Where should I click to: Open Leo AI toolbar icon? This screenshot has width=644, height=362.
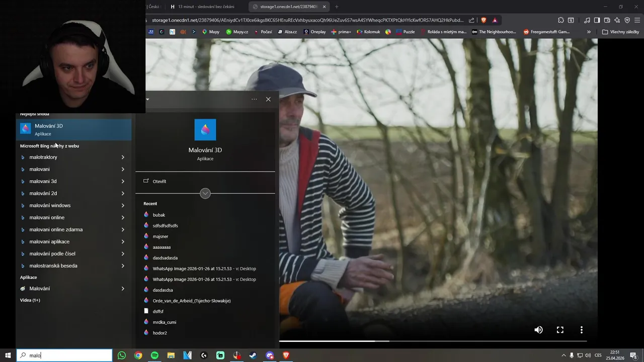click(617, 20)
